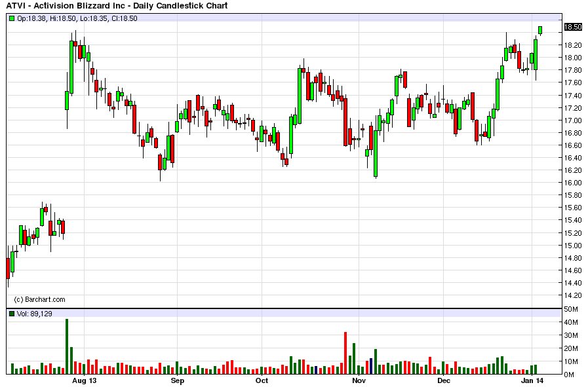This screenshot has width=588, height=387.
Task: Click the 'Jan 14' date axis label
Action: (532, 380)
